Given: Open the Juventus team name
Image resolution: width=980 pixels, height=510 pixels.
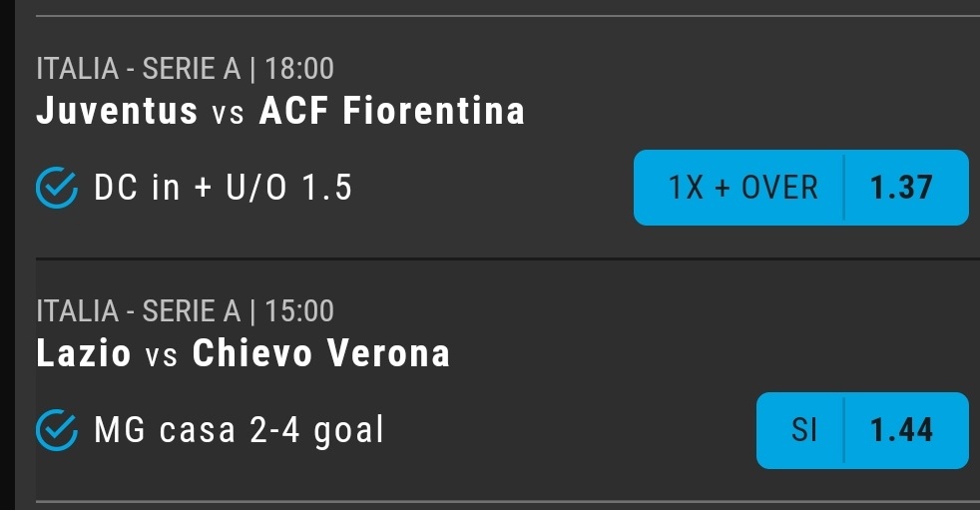Looking at the screenshot, I should coord(117,111).
